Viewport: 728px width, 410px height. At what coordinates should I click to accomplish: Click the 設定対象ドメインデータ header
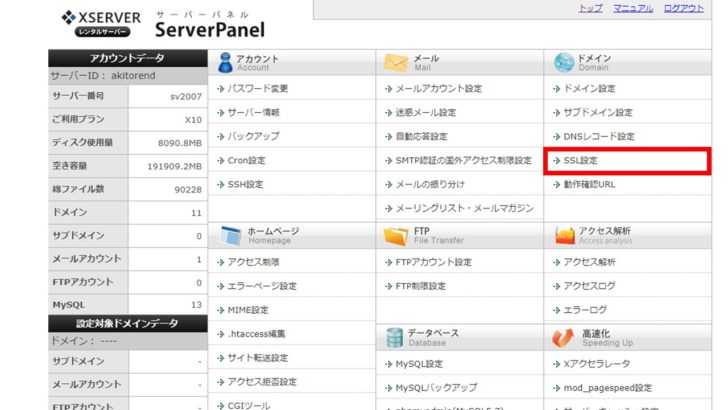128,323
